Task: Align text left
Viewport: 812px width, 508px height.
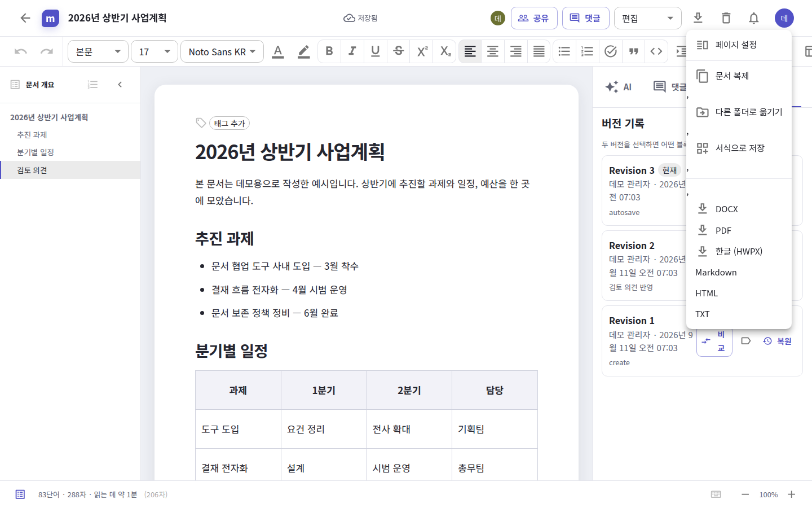Action: (x=470, y=51)
